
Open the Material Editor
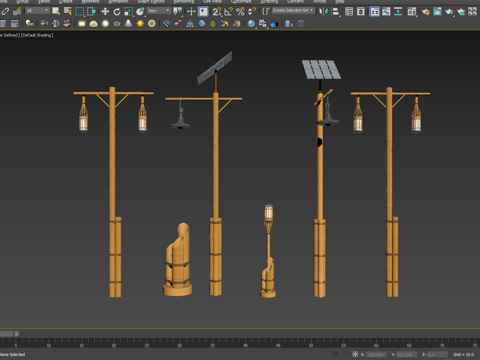pyautogui.click(x=412, y=12)
